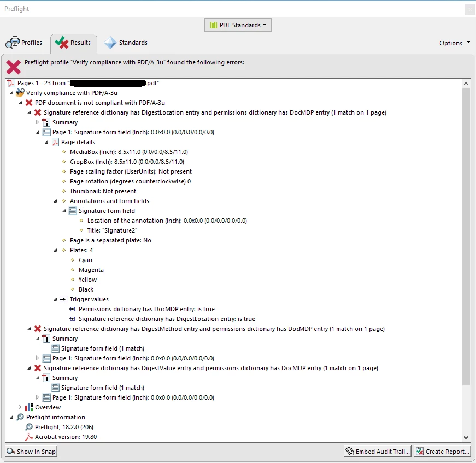The width and height of the screenshot is (476, 463).
Task: Switch to the Results tab
Action: point(73,43)
